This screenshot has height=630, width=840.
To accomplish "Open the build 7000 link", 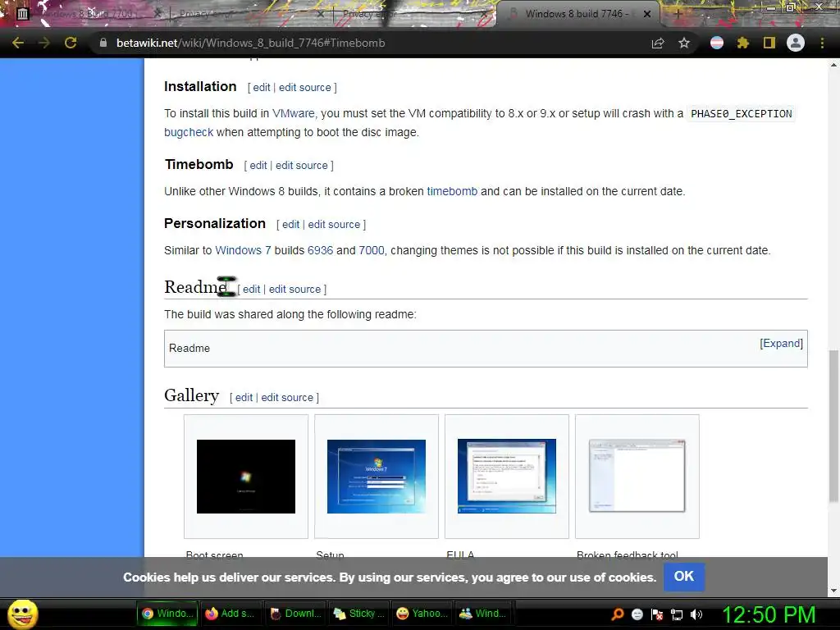I will point(372,250).
